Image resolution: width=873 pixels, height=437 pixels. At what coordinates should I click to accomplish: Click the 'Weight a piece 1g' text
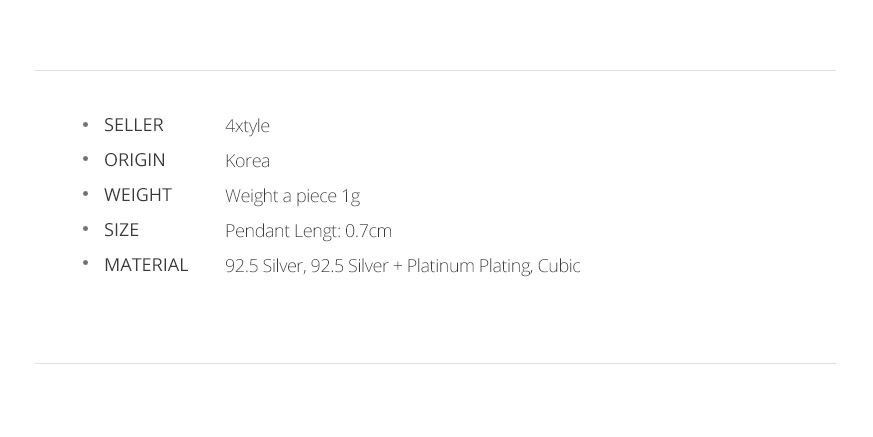[292, 196]
